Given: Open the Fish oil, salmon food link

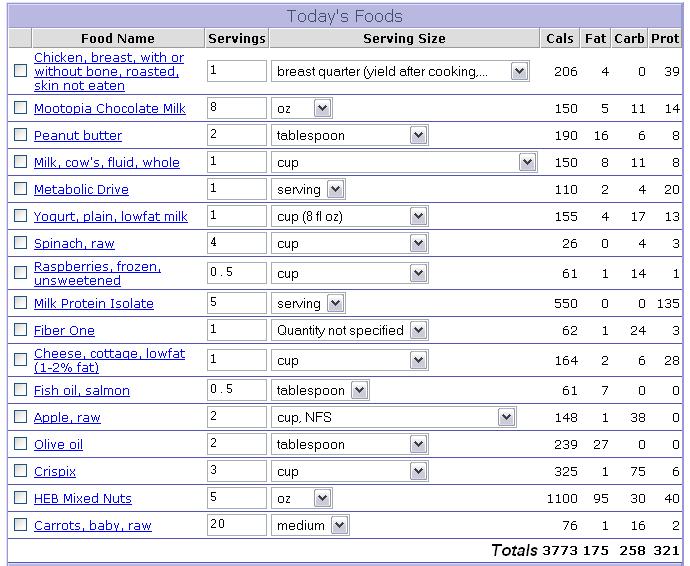Looking at the screenshot, I should [82, 390].
